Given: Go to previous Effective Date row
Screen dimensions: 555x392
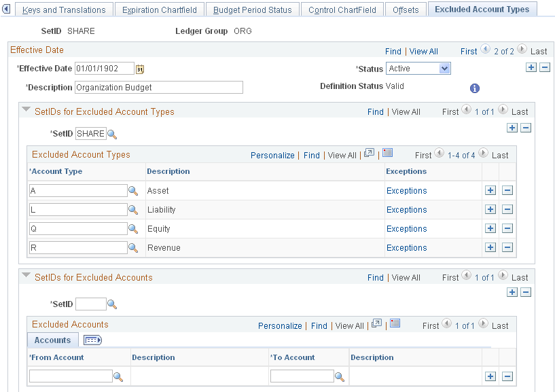Looking at the screenshot, I should [x=485, y=49].
